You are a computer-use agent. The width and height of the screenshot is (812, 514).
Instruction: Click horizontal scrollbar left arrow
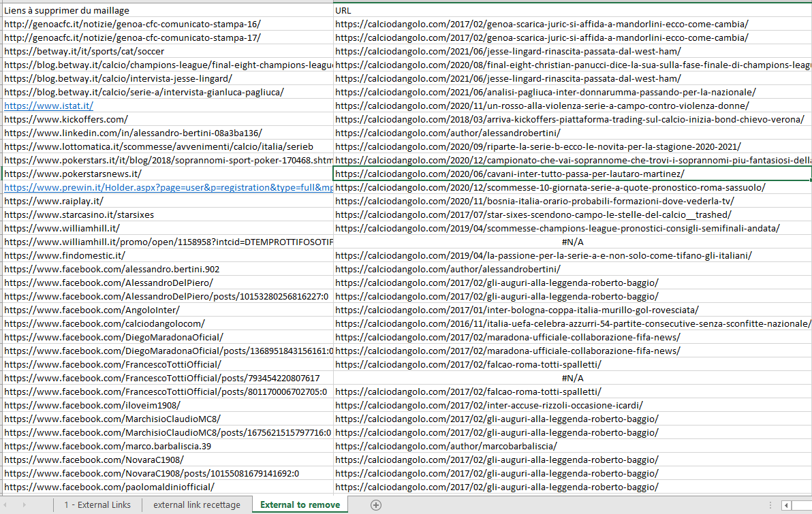787,505
